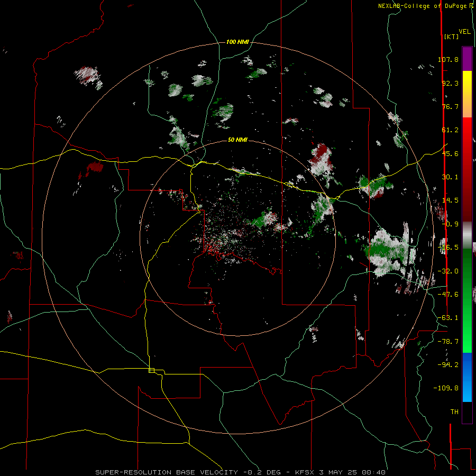Select the -32.0 scale value
This screenshot has width=476, height=476.
coord(448,271)
